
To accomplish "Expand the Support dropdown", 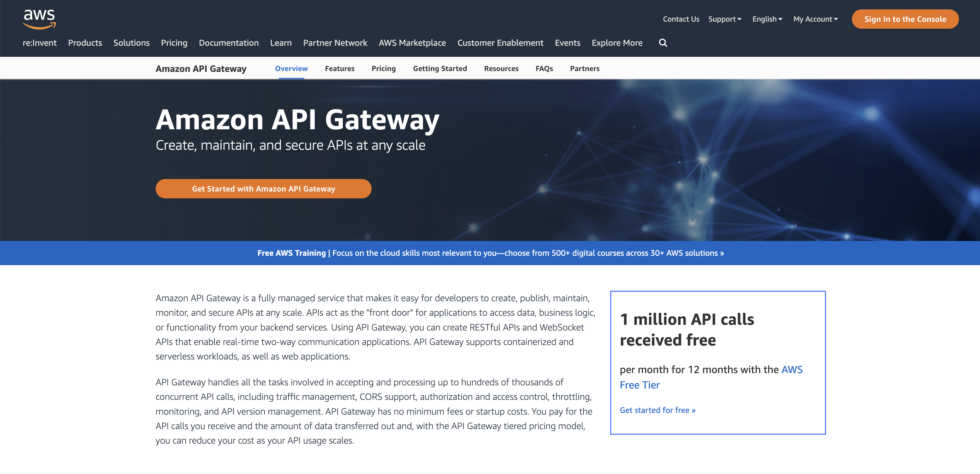I will click(x=724, y=19).
